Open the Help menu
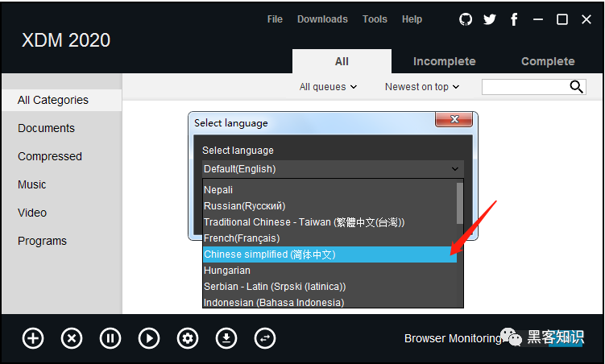605x364 pixels. (x=412, y=19)
